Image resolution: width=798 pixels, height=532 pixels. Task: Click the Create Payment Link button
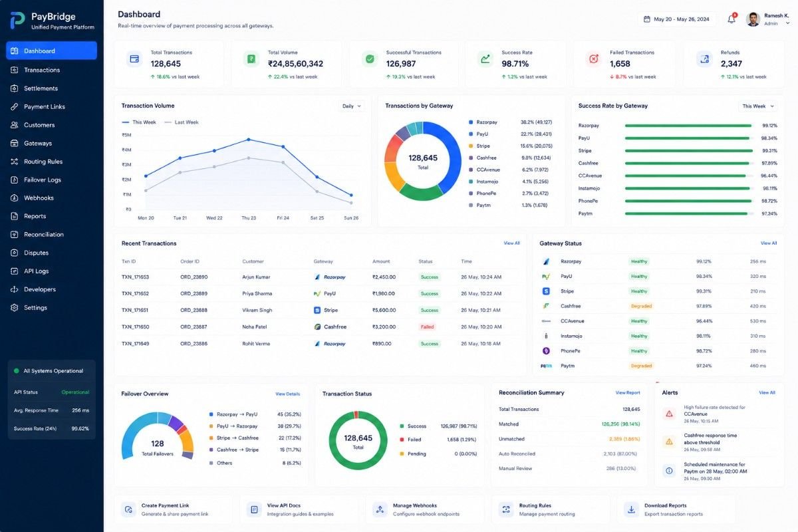(x=174, y=509)
